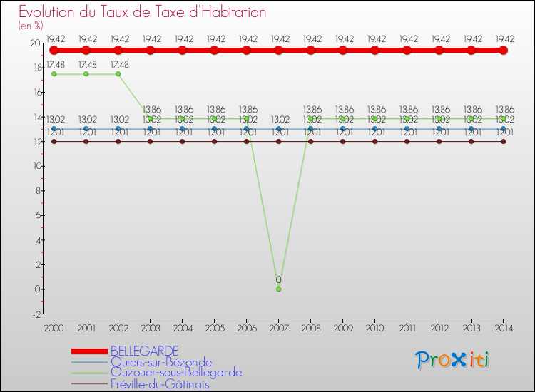The image size is (535, 392).
Task: Click the brown 12.01 data point for 2014
Action: 504,141
